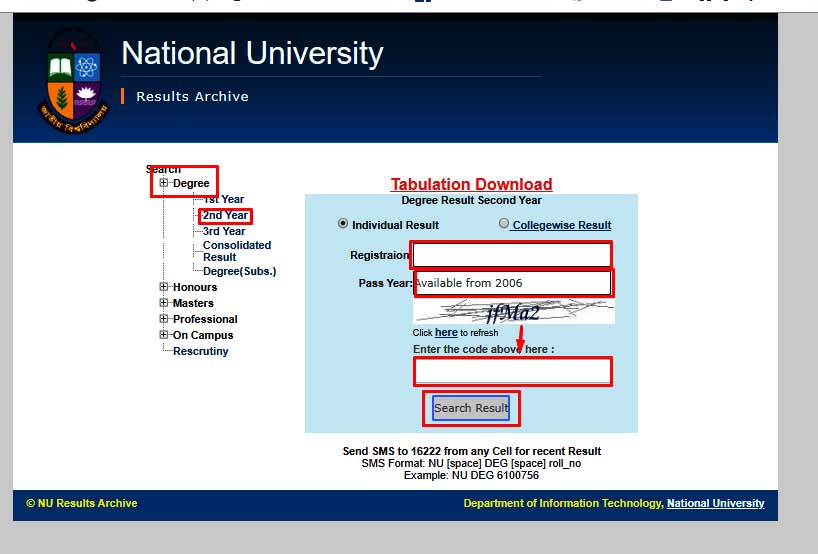Select 1st Year results

tap(224, 199)
